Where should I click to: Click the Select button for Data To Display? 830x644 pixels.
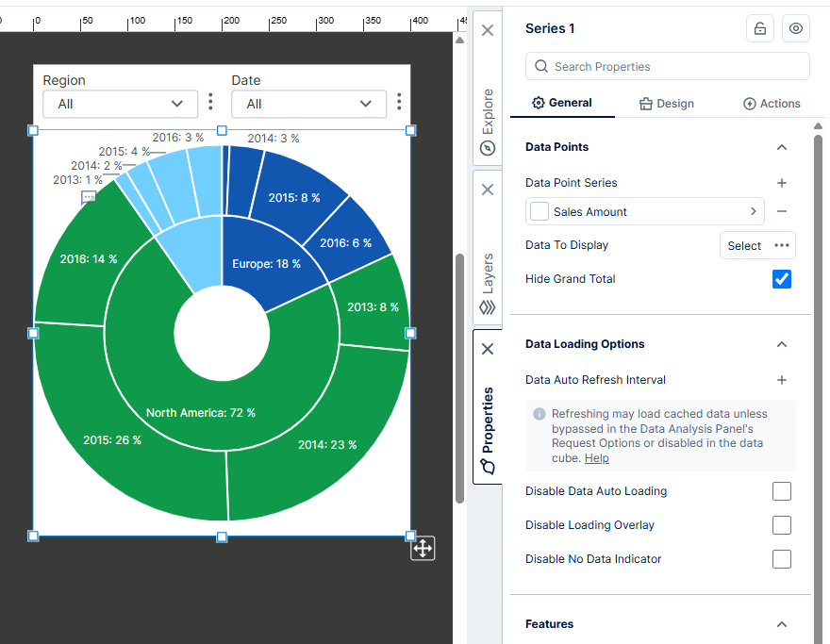coord(744,245)
